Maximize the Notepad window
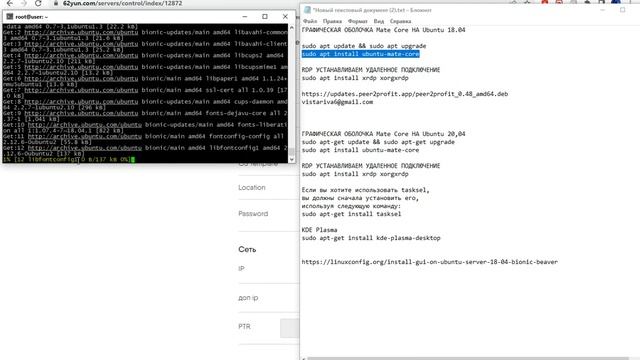The width and height of the screenshot is (640, 360). [622, 10]
